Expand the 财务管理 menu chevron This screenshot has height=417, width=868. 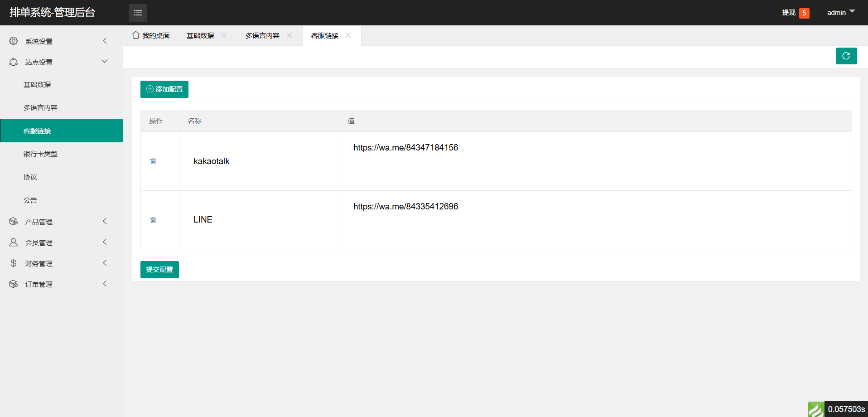105,263
